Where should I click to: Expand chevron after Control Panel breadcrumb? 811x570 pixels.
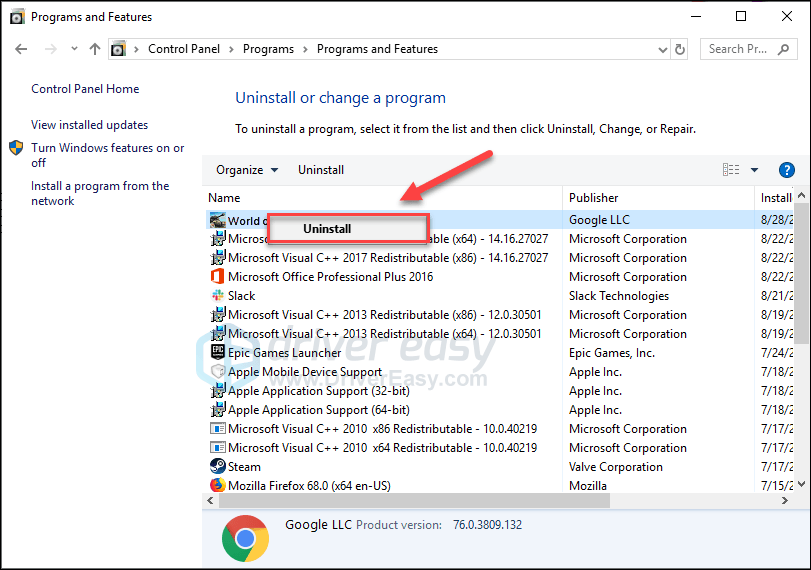pyautogui.click(x=231, y=49)
